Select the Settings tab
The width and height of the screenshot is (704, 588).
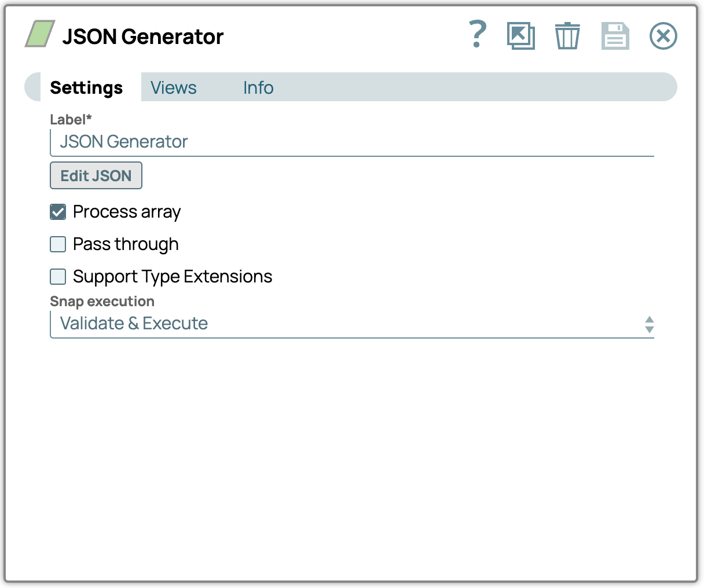tap(86, 88)
